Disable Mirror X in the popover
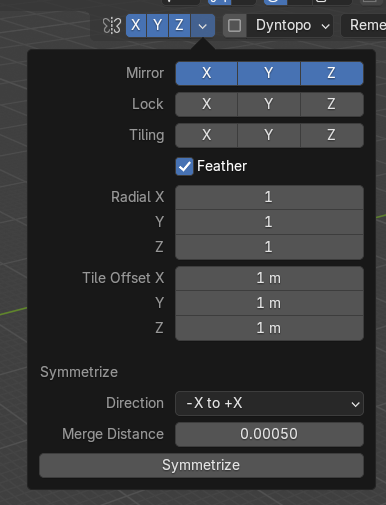This screenshot has width=386, height=505. pyautogui.click(x=206, y=73)
